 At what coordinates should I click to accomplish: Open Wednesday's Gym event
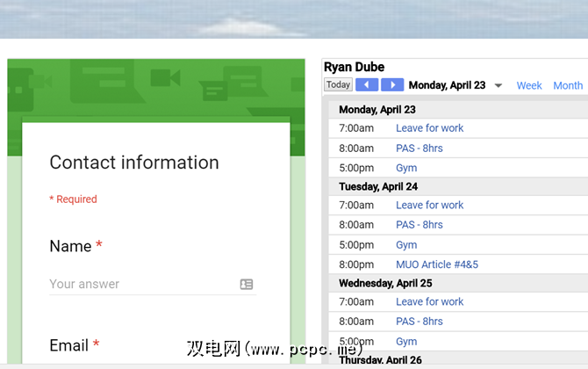406,342
